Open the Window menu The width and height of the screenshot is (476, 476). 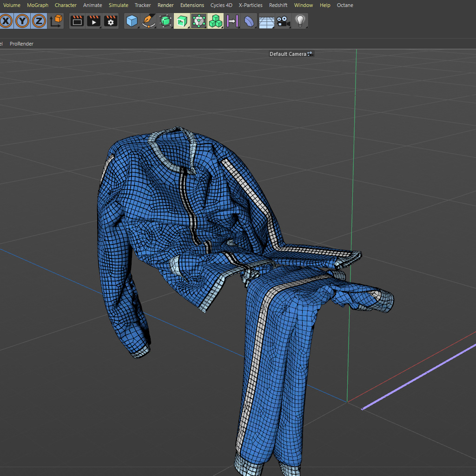click(304, 5)
